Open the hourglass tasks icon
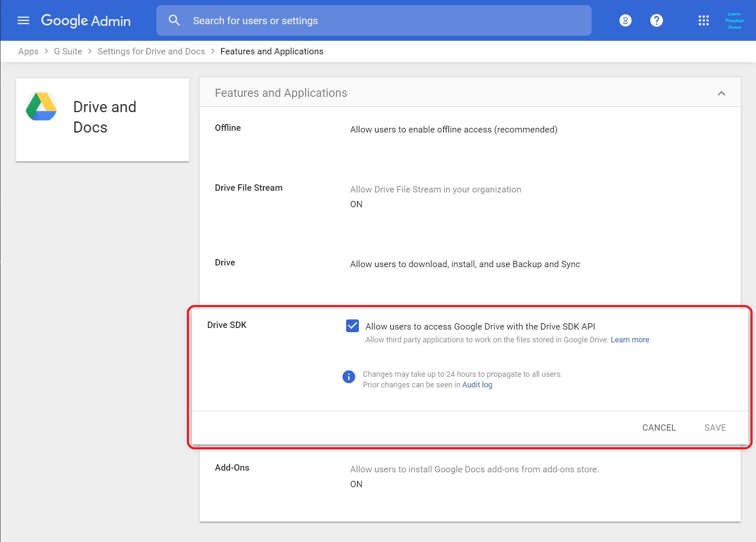This screenshot has width=756, height=542. pyautogui.click(x=625, y=20)
